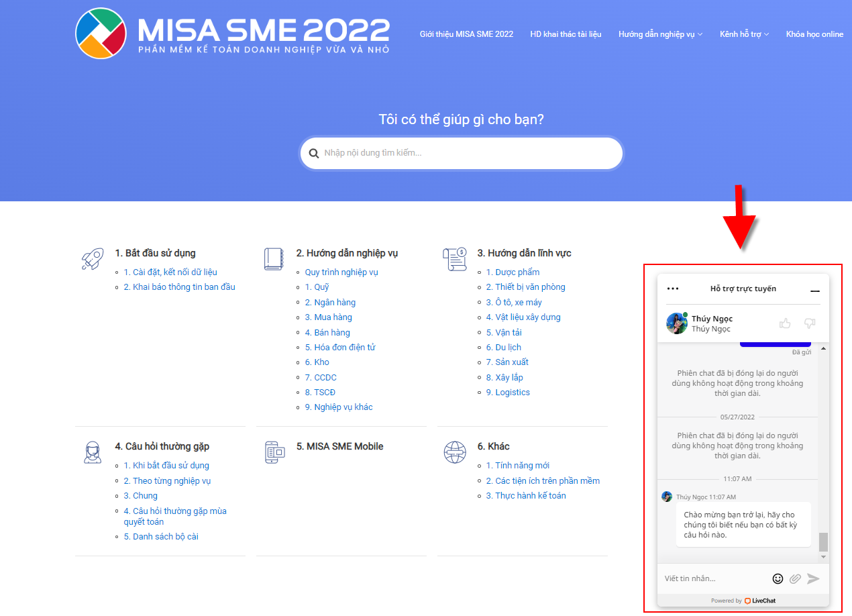
Task: Open the Theo từng nghiệp vụ link
Action: 167,481
